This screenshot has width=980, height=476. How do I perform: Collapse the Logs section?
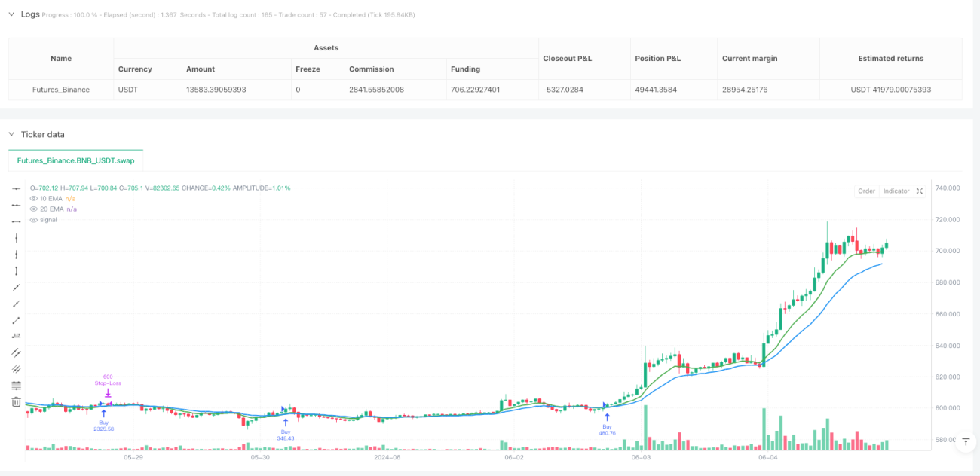[x=11, y=14]
